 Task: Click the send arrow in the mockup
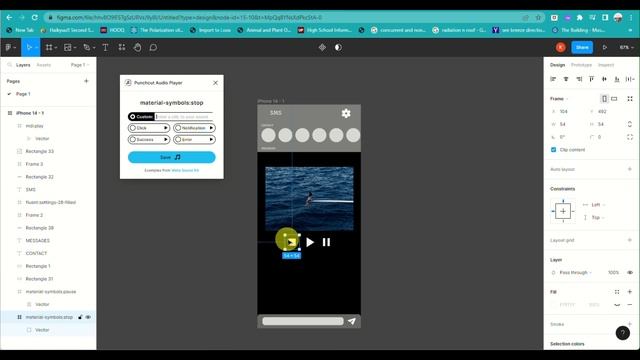point(351,321)
